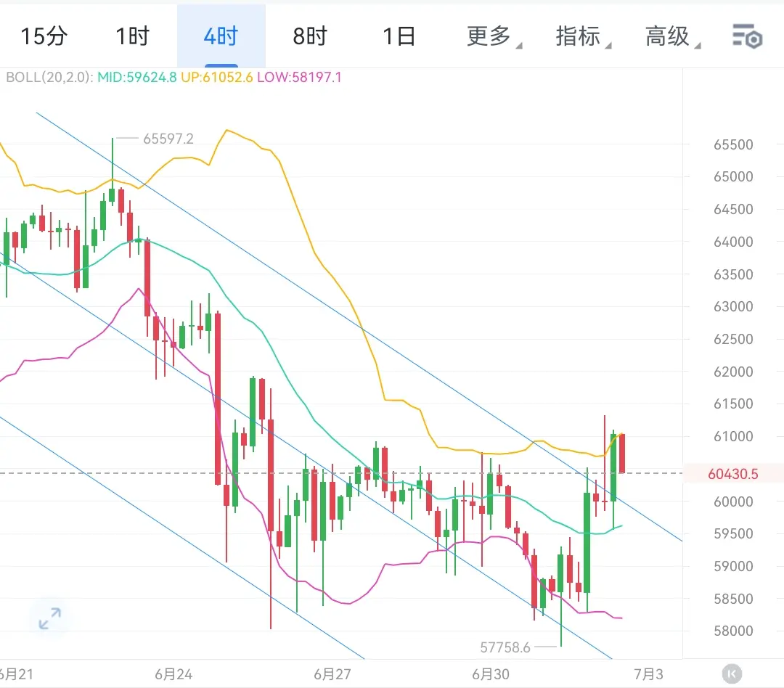
Task: Select the 15分 timeframe tab
Action: (x=44, y=36)
